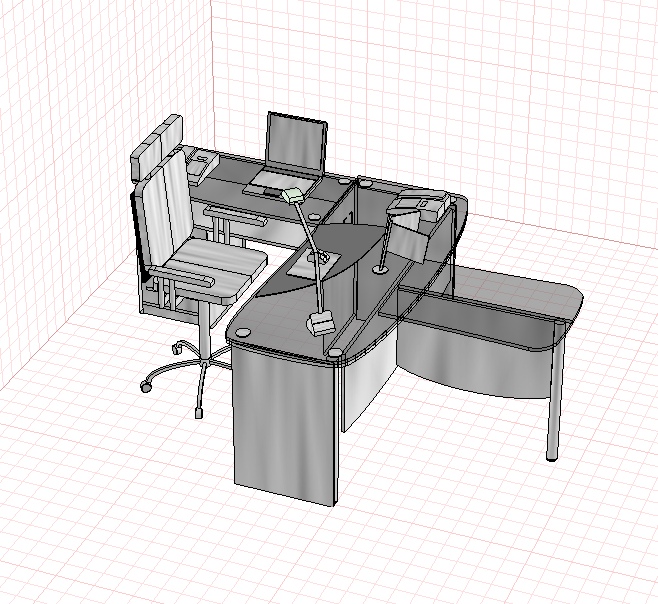
Task: Select the green desk lamp head
Action: [x=293, y=195]
